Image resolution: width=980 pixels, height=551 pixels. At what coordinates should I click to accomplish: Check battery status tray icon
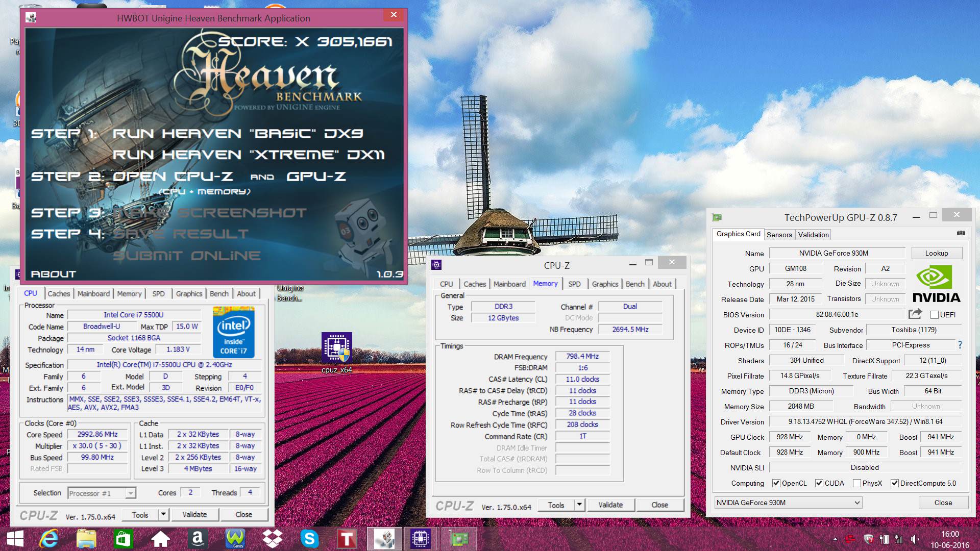(x=884, y=539)
